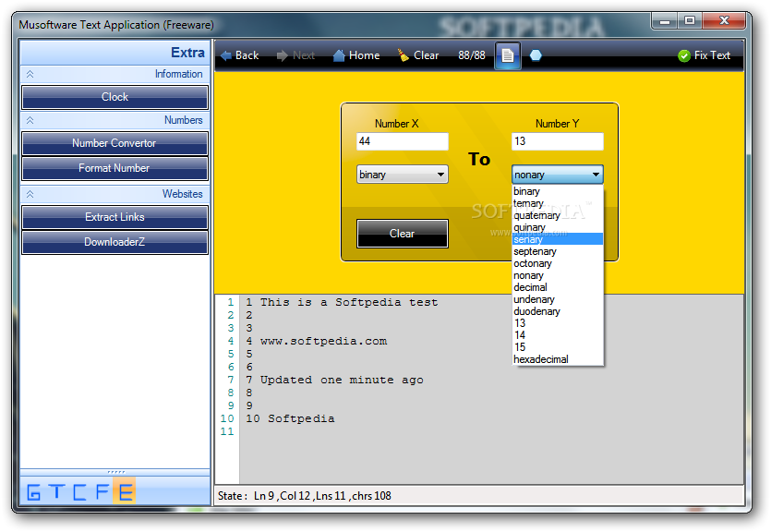Screen dimensions: 771x532
Task: Click the Number Y input field
Action: tap(557, 141)
